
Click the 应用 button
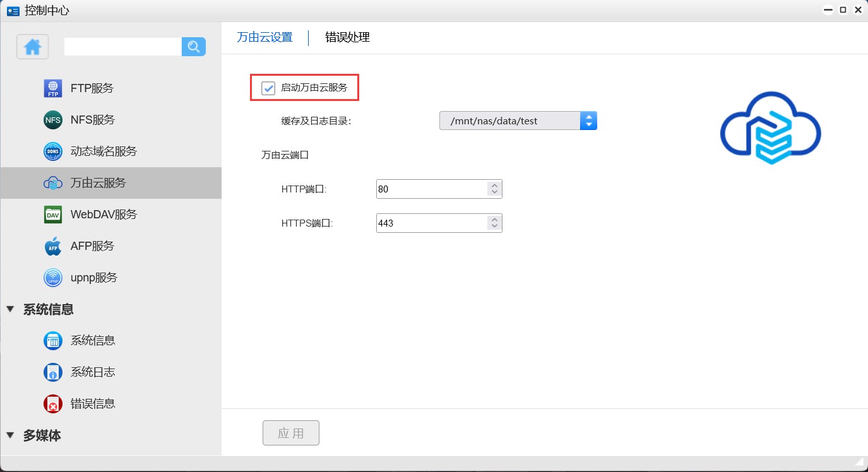pos(290,433)
